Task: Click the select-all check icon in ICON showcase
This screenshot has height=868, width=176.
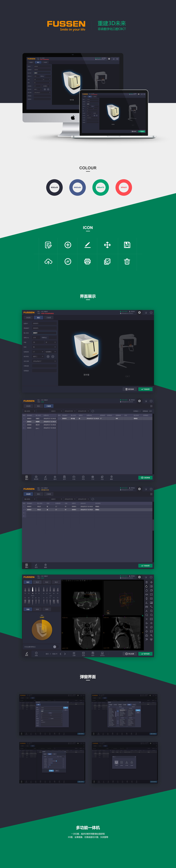Action: click(x=107, y=262)
